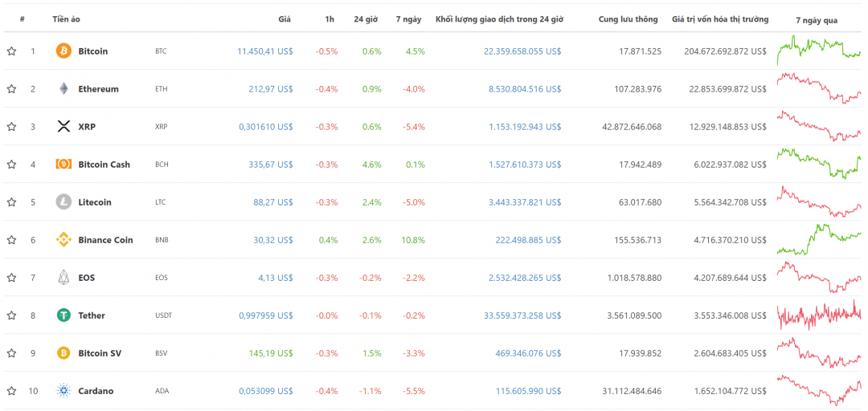Sort by the 1h change column
Screen dimensions: 868x411
point(330,18)
